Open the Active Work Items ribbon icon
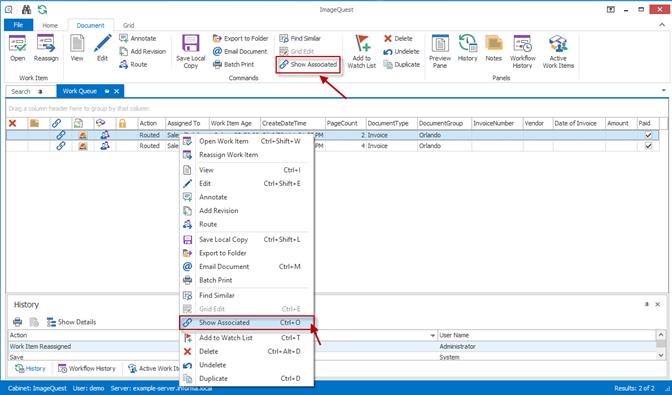Screen dimensions: 672x395 click(x=558, y=51)
